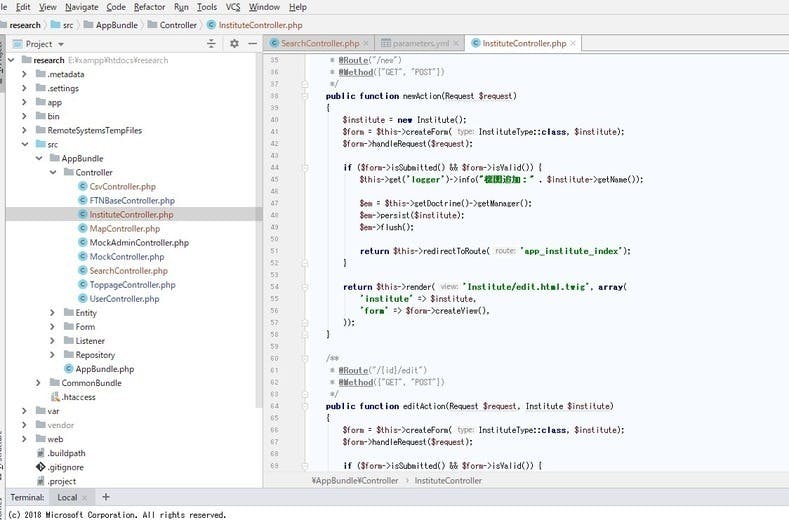Collapse the Controller folder

(53, 172)
